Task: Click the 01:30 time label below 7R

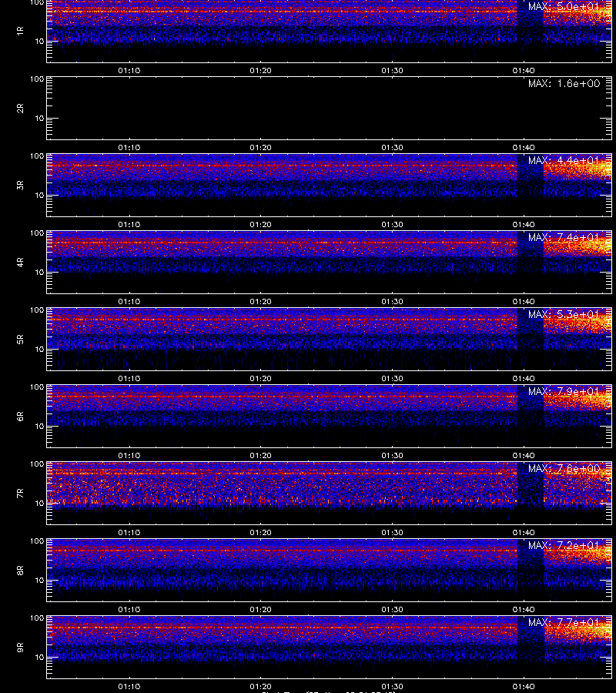Action: coord(393,533)
